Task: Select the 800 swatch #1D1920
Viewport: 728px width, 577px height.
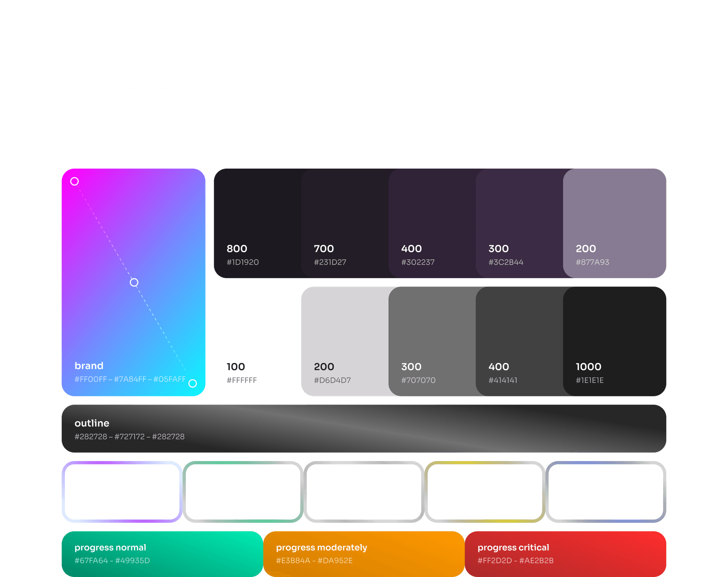Action: pos(258,223)
